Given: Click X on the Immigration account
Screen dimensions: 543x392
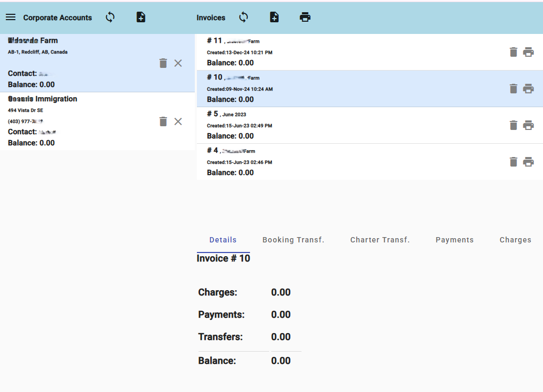Looking at the screenshot, I should [x=178, y=121].
